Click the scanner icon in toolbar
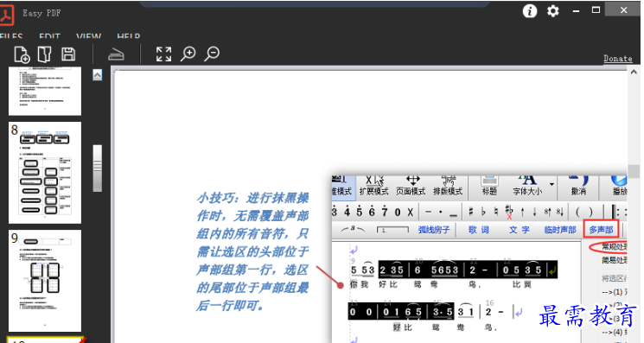The width and height of the screenshot is (644, 343). click(x=116, y=54)
